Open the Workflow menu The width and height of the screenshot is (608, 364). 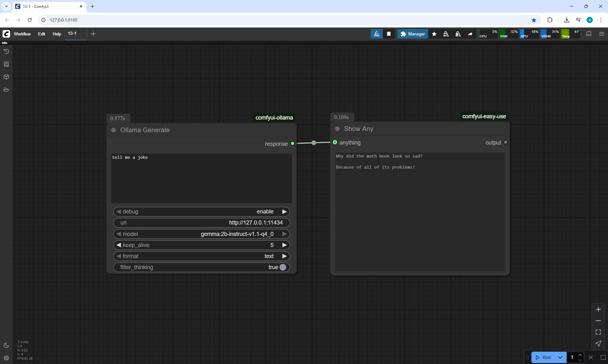pos(22,34)
